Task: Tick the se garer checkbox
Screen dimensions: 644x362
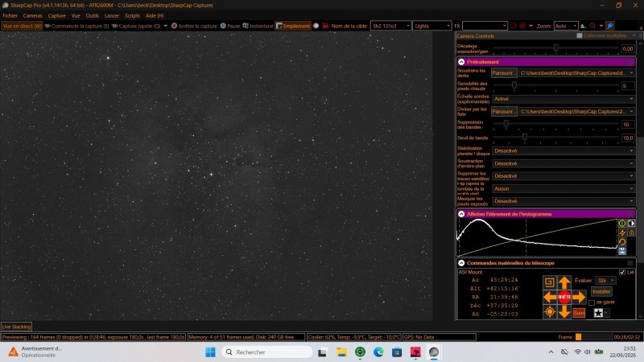Action: click(592, 302)
